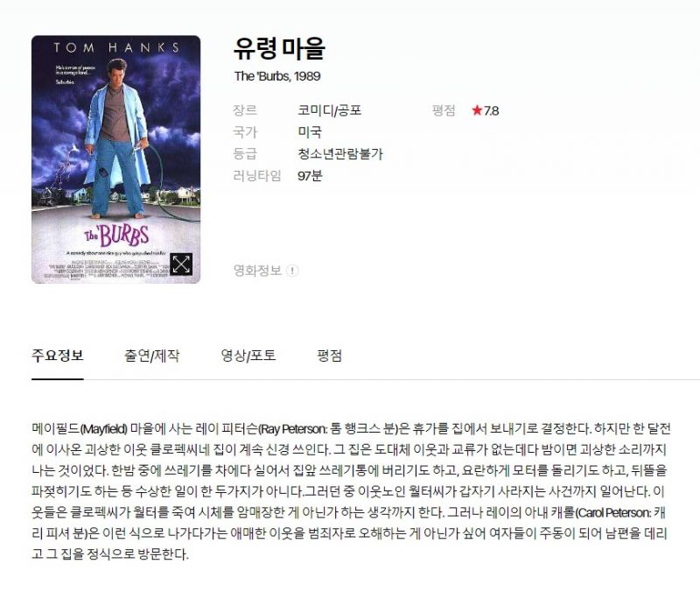Enlarge poster using the expand arrows icon

(181, 264)
